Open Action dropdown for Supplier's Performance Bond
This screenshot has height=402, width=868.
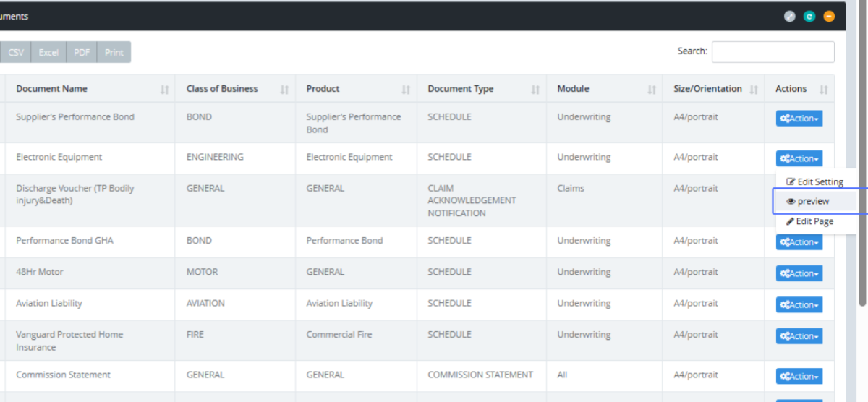(x=799, y=119)
